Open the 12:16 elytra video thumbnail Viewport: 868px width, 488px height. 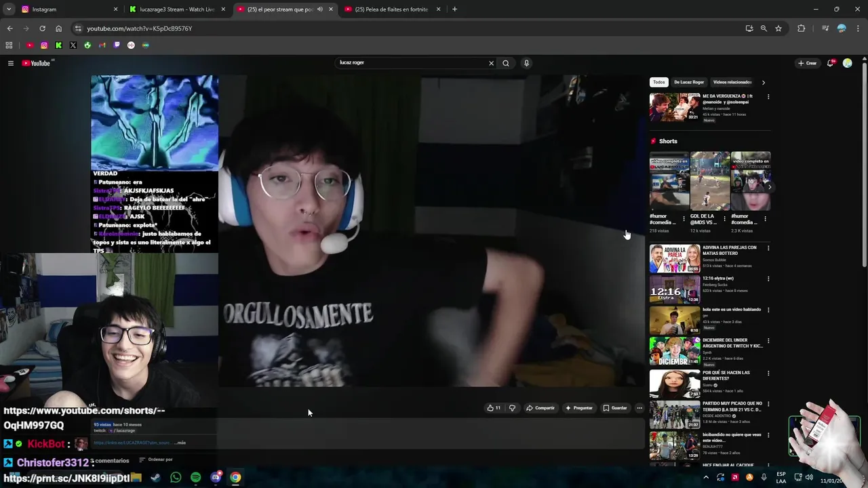675,289
